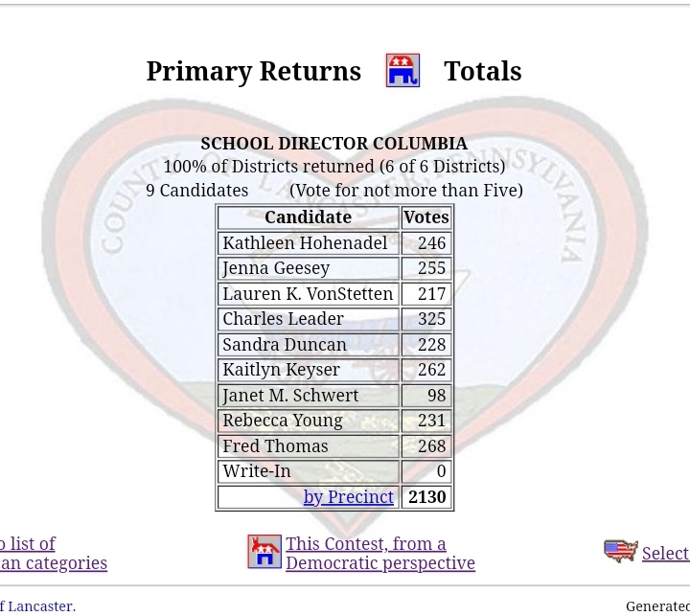Open the 'by Precinct' link
The image size is (690, 616).
pos(348,497)
